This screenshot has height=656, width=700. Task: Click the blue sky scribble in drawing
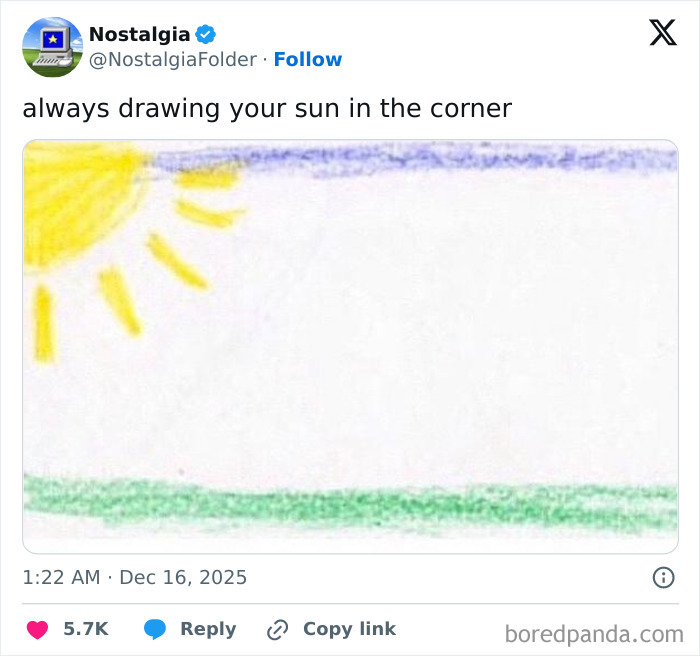click(420, 158)
